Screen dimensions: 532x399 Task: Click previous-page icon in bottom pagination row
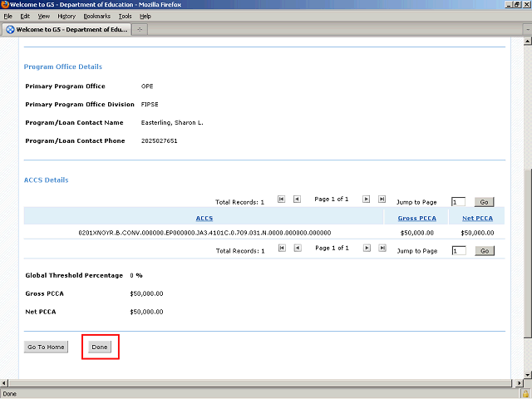(x=298, y=248)
